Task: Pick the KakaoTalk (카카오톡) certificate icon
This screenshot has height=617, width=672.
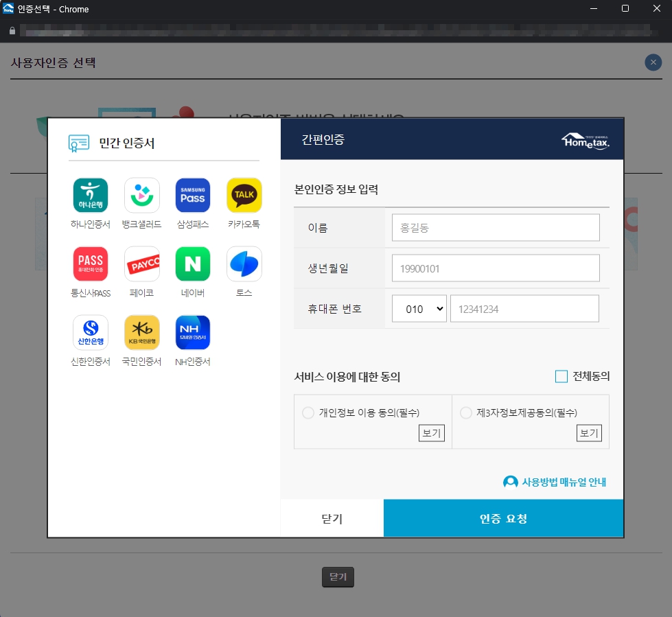Action: pyautogui.click(x=244, y=196)
